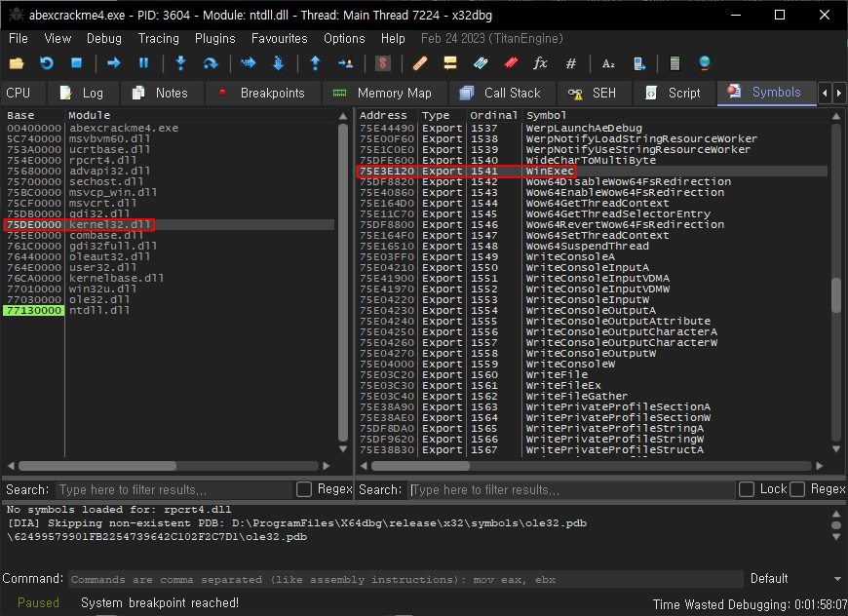Image resolution: width=848 pixels, height=616 pixels.
Task: Trace over with the dotted down arrow icon
Action: [278, 63]
